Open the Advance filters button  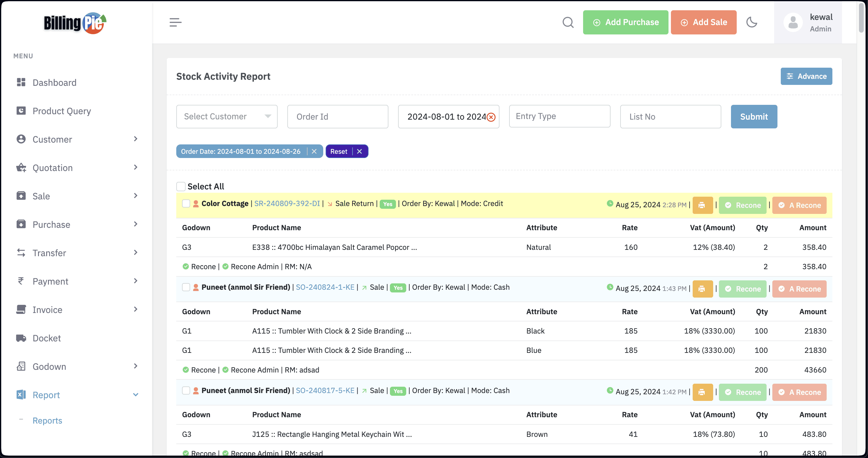pos(806,76)
